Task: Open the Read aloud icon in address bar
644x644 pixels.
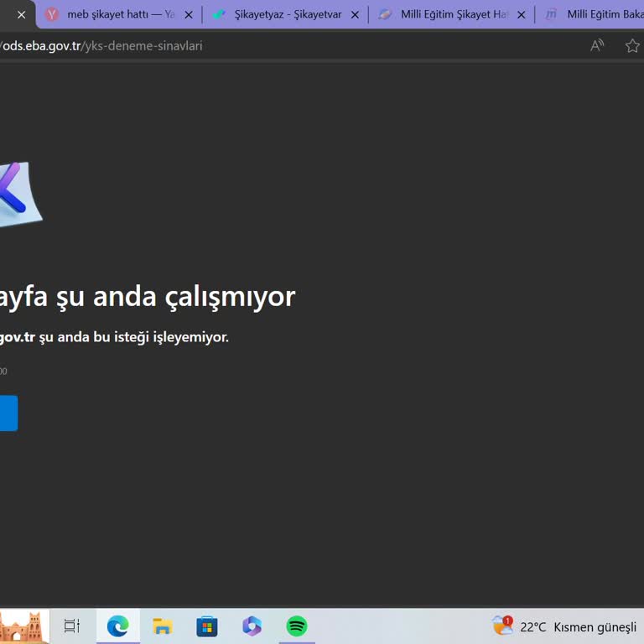Action: (x=597, y=45)
